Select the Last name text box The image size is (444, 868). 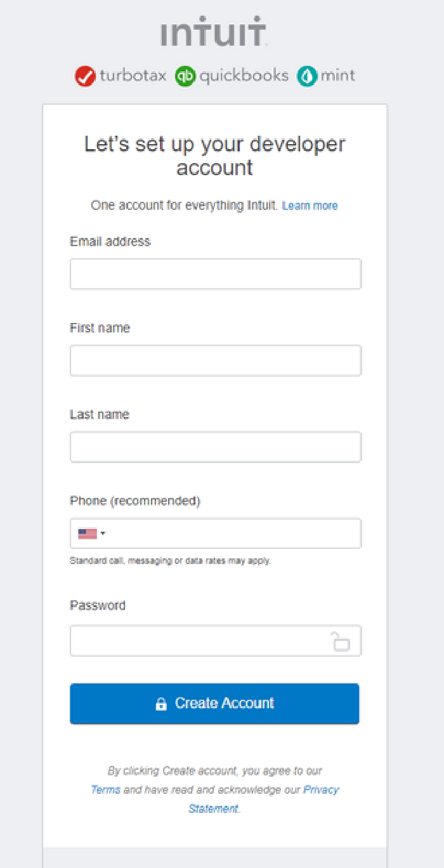point(216,447)
